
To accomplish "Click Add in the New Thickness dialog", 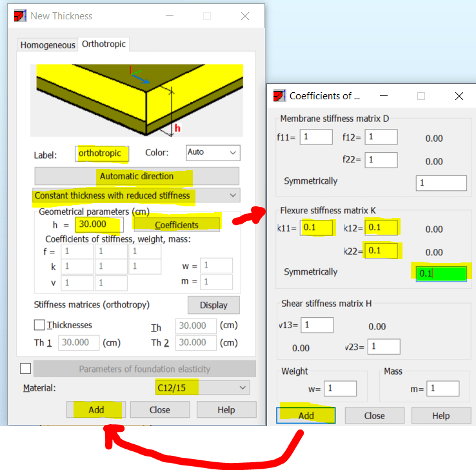I will (96, 409).
